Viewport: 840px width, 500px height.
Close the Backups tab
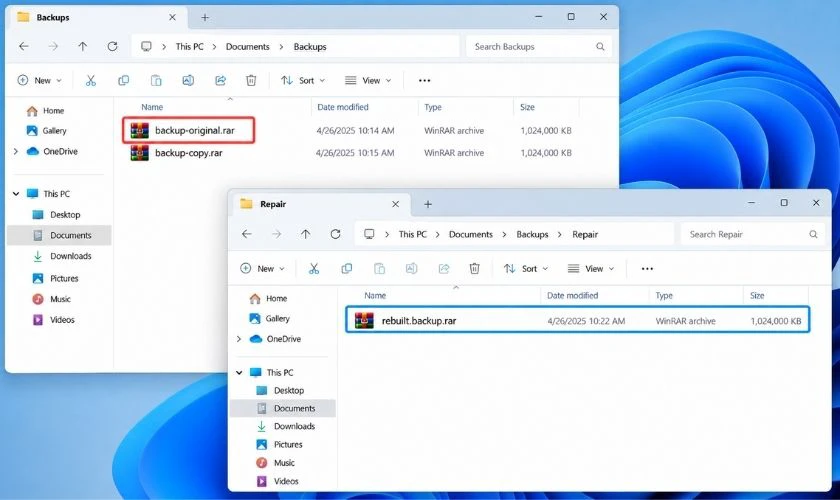pyautogui.click(x=172, y=18)
